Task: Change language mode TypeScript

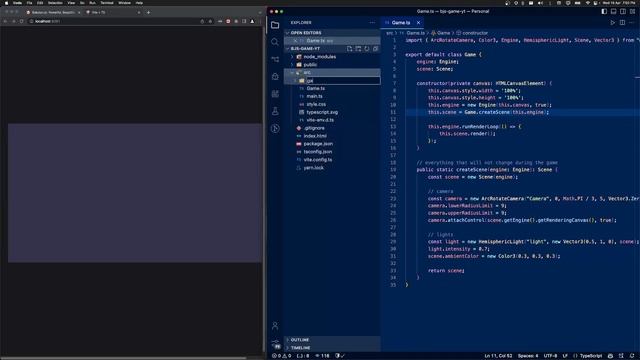Action: [x=591, y=356]
